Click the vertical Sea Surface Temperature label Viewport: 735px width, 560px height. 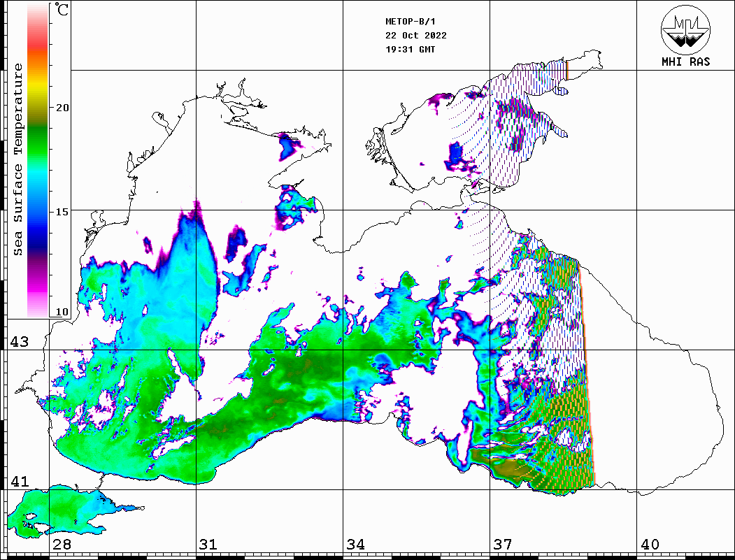(x=18, y=159)
